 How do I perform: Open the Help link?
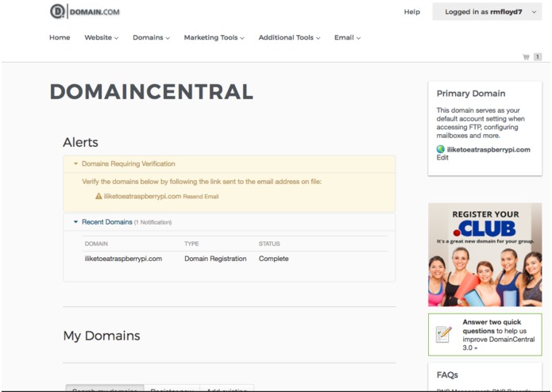(x=412, y=12)
